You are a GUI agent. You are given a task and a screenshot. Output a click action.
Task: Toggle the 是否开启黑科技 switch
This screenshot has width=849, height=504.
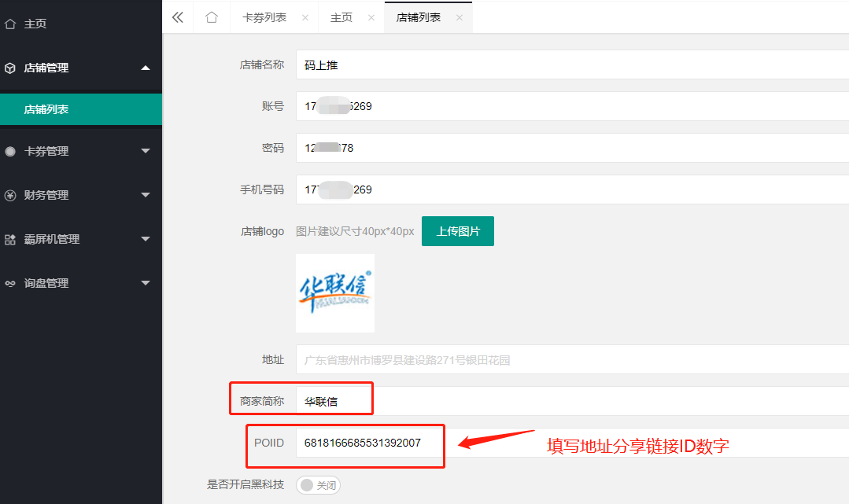pos(319,485)
